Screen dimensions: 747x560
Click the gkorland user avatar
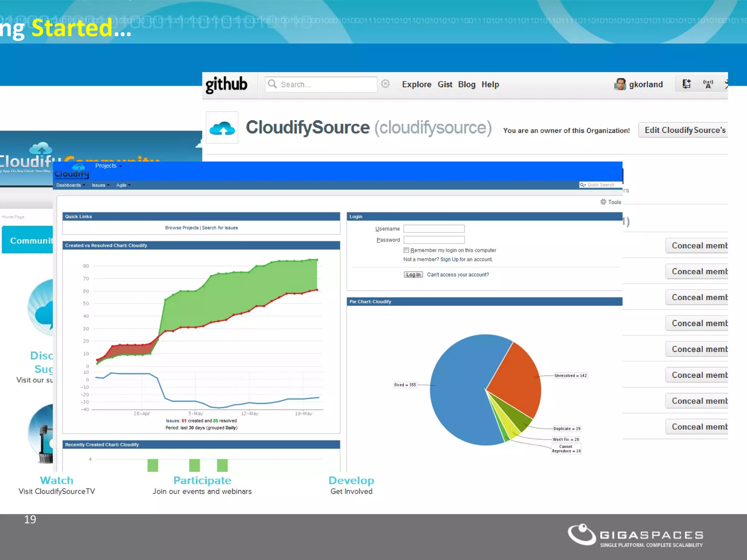tap(620, 84)
